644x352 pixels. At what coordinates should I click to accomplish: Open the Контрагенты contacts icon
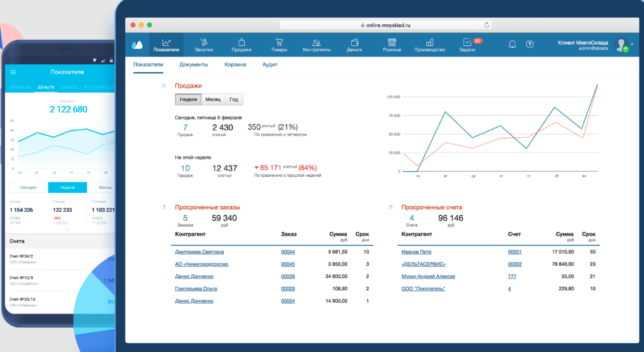pos(316,43)
